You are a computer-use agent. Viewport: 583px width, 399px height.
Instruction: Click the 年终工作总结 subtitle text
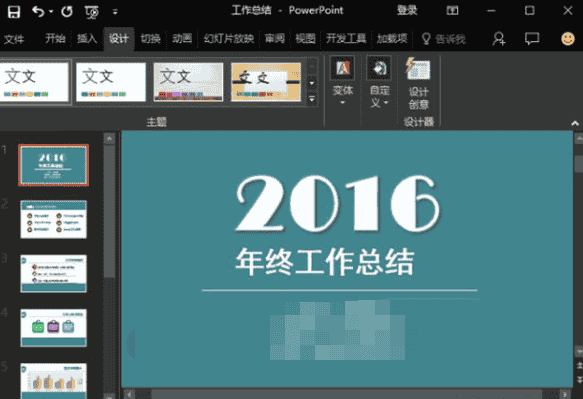point(325,262)
